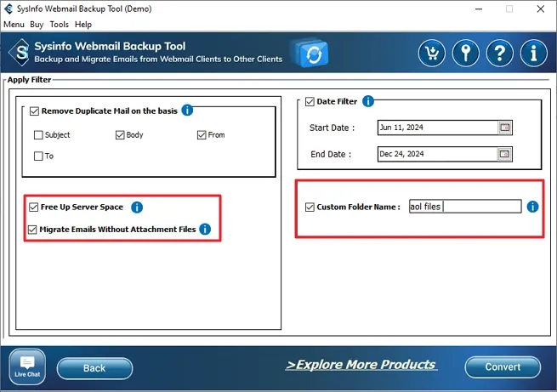Open the about info icon in header
557x392 pixels.
point(533,54)
